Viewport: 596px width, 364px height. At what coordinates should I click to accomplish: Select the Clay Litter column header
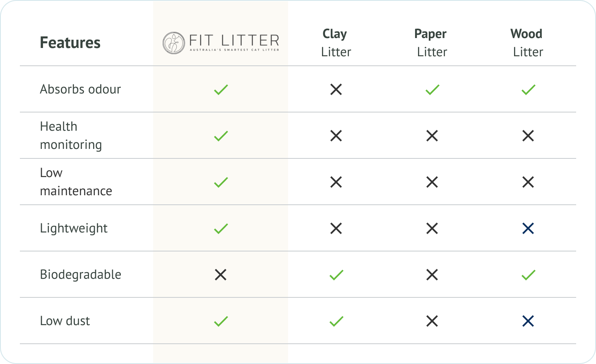coord(336,43)
